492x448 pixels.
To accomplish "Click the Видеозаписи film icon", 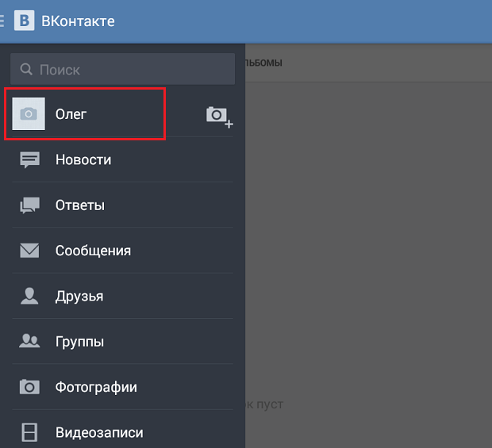I will point(29,432).
